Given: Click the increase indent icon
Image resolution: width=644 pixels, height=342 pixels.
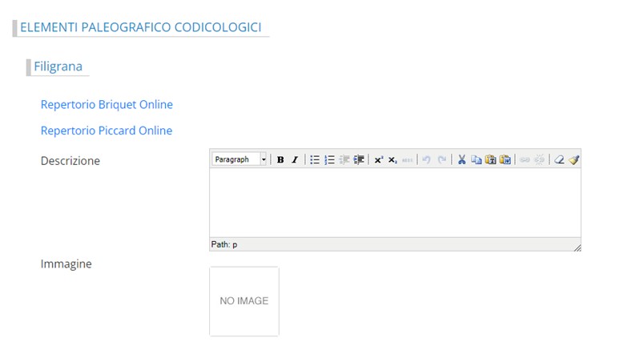Looking at the screenshot, I should point(358,160).
